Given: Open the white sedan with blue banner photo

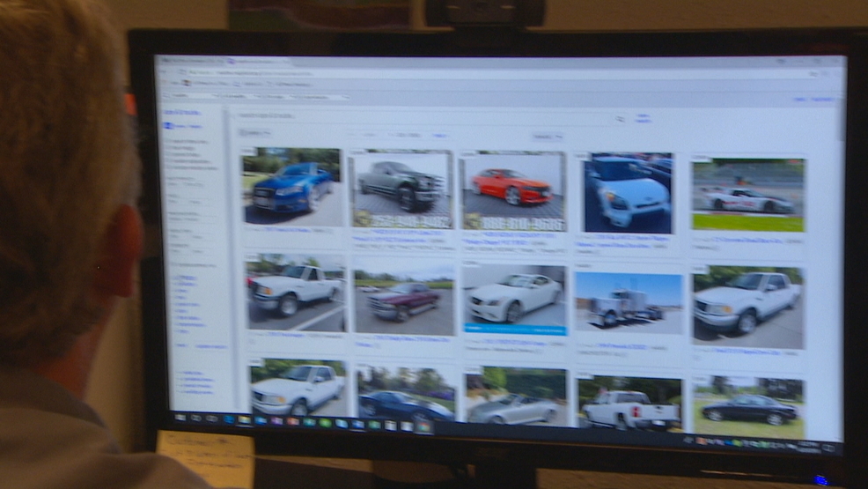Looking at the screenshot, I should [515, 300].
